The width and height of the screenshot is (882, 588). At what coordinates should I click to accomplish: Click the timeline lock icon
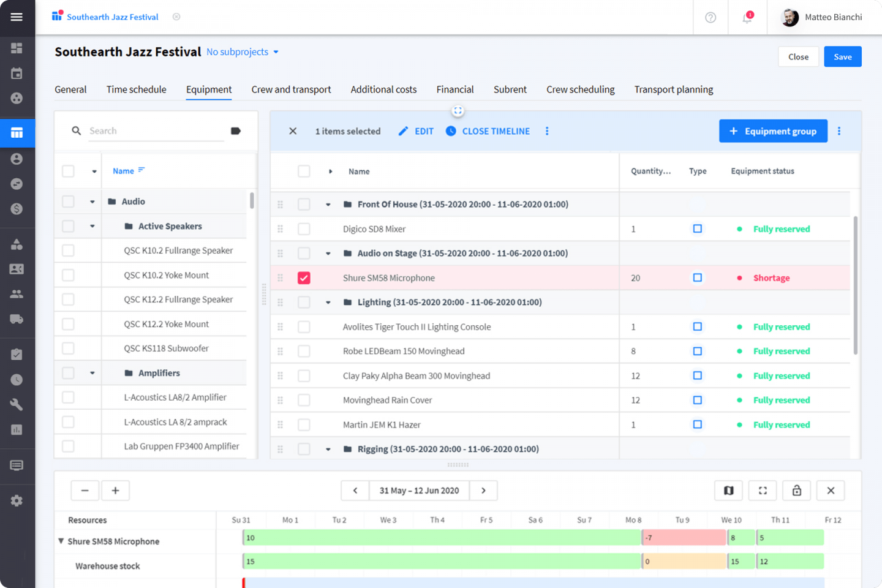tap(796, 491)
